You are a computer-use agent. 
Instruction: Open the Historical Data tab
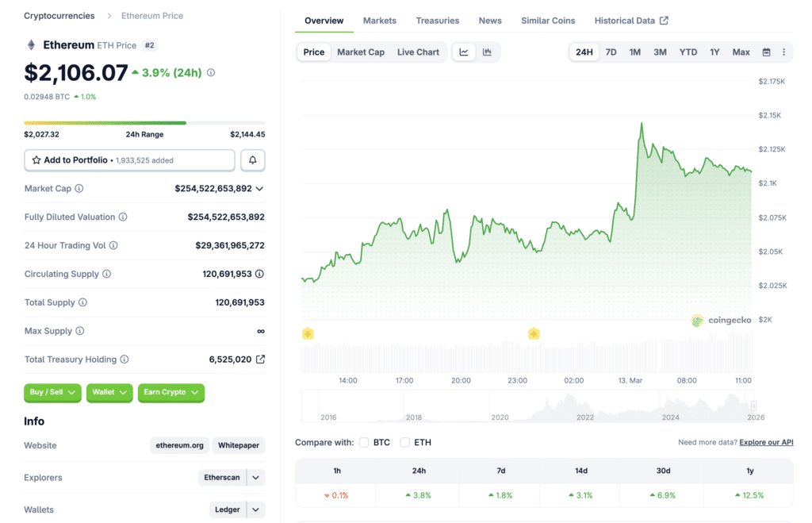(x=630, y=21)
